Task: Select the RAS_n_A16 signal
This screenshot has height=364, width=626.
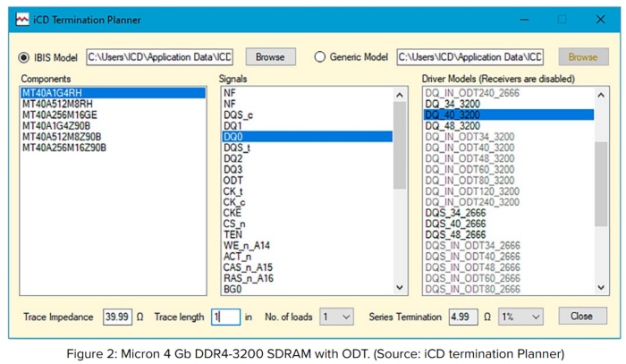Action: click(x=308, y=278)
